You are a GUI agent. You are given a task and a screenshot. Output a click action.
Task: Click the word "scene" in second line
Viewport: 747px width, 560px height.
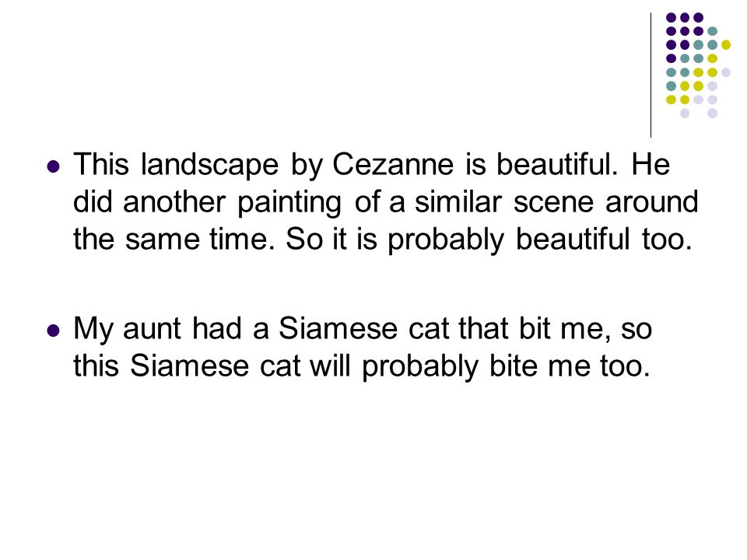click(553, 203)
